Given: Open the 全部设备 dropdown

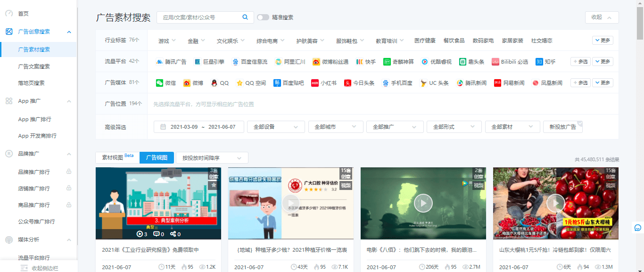Looking at the screenshot, I should [x=276, y=127].
